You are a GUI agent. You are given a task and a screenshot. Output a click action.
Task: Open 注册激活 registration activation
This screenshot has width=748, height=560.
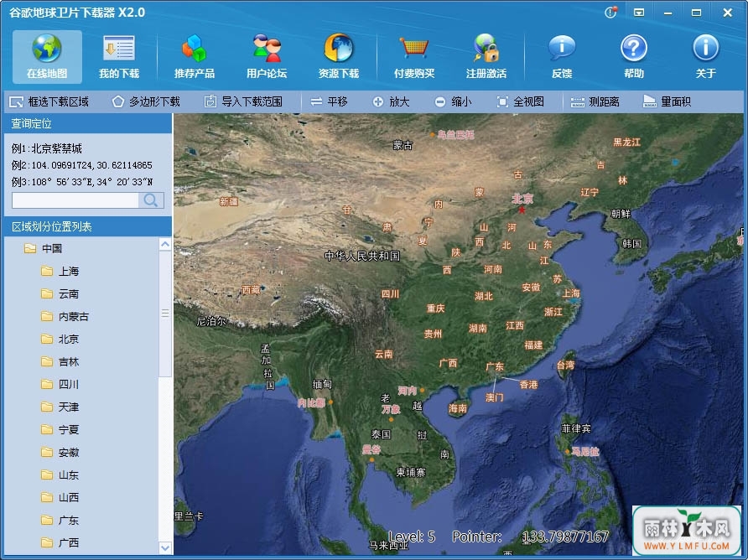[486, 57]
